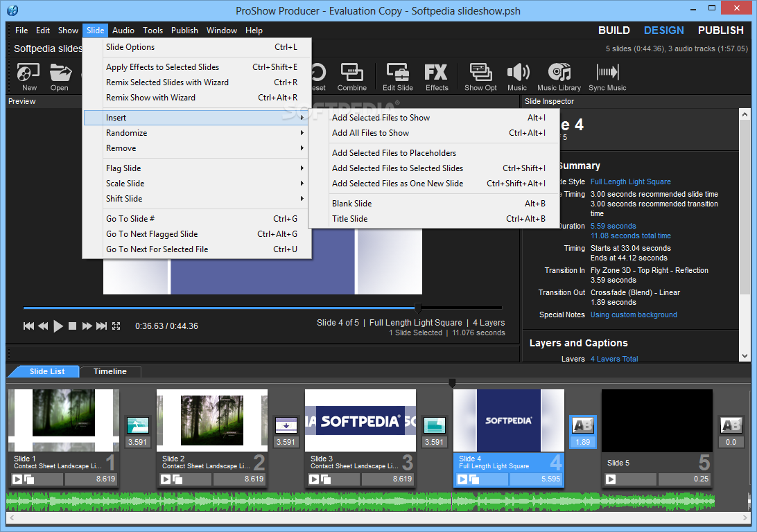Select the Slide List tab
The height and width of the screenshot is (532, 757).
click(x=47, y=371)
